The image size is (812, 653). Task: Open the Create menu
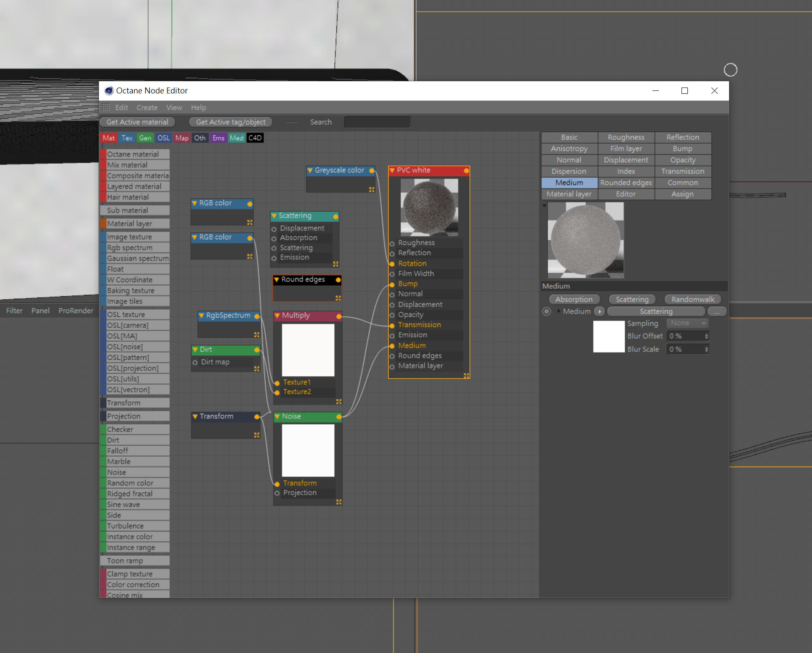pyautogui.click(x=147, y=108)
